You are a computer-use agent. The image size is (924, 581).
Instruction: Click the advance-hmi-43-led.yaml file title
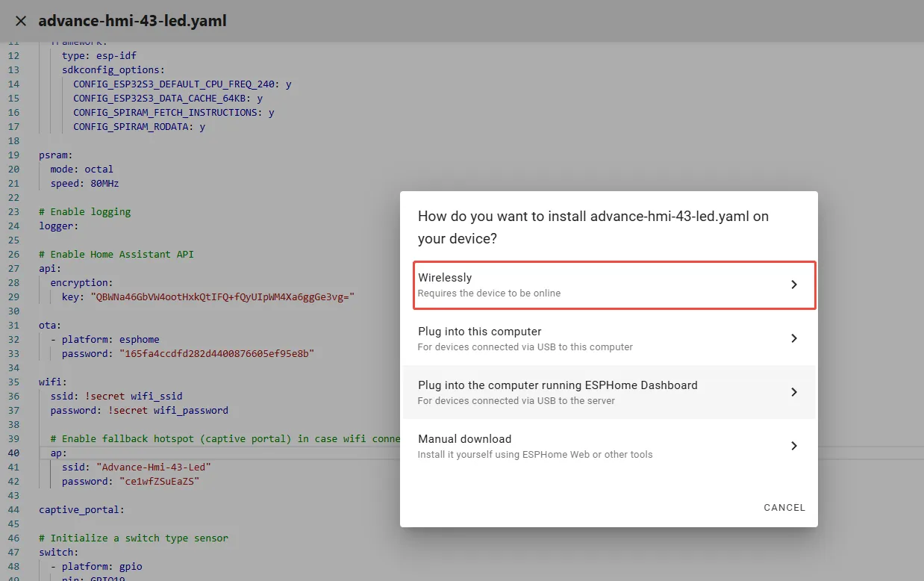(132, 21)
